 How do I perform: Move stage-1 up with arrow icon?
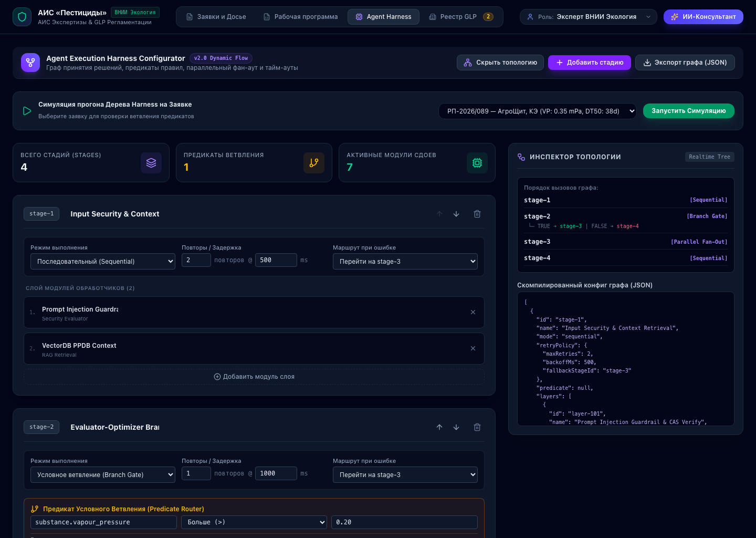[x=439, y=214]
